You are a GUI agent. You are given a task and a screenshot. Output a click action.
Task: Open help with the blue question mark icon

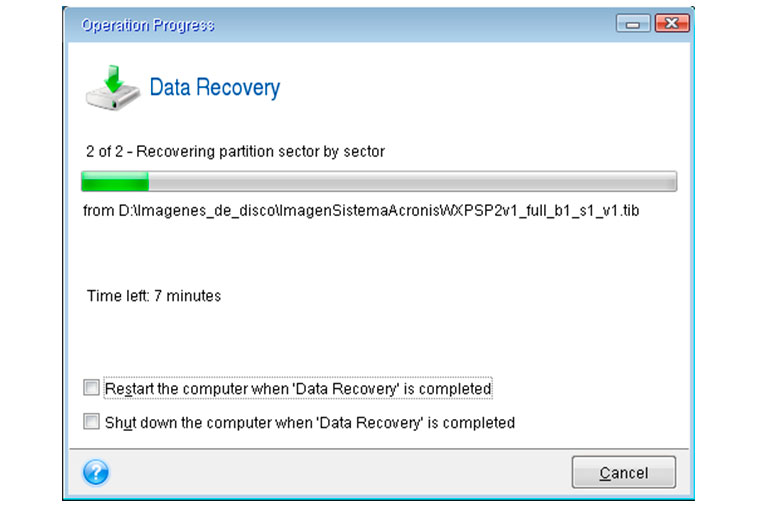pyautogui.click(x=96, y=472)
